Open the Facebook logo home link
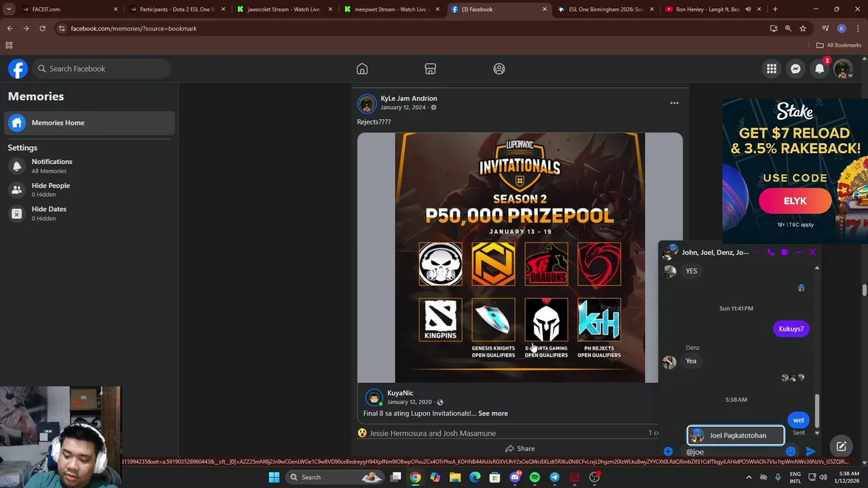The image size is (868, 488). point(18,68)
